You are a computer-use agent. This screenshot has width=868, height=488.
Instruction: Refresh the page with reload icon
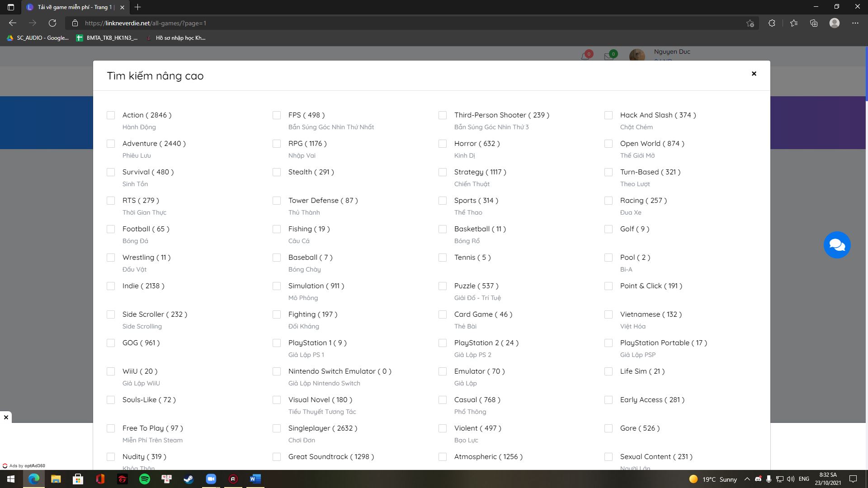point(52,23)
